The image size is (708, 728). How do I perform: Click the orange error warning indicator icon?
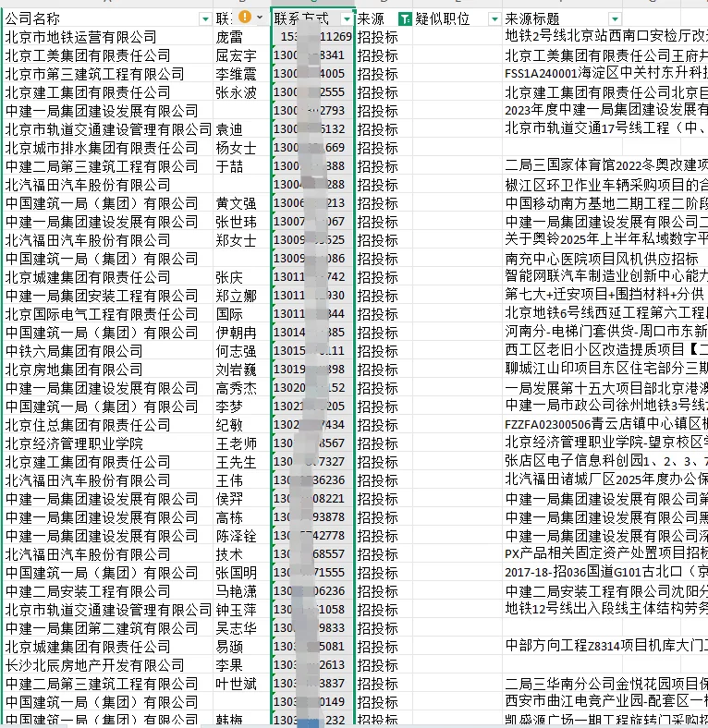click(x=245, y=18)
